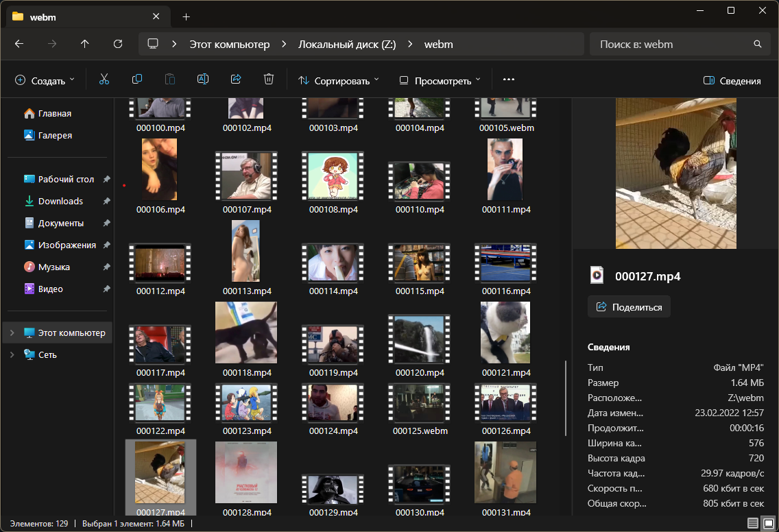
Task: Expand the Этот компьютер tree node
Action: [x=11, y=333]
